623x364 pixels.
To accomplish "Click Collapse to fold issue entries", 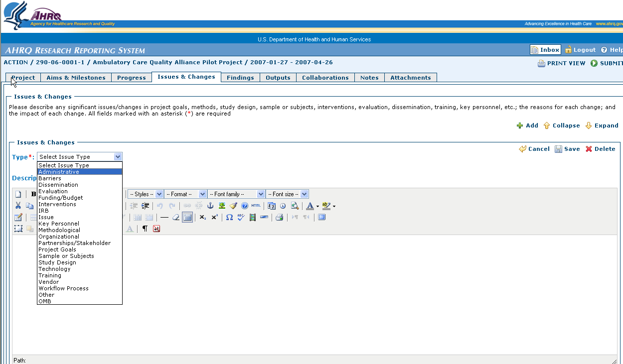I will click(562, 125).
